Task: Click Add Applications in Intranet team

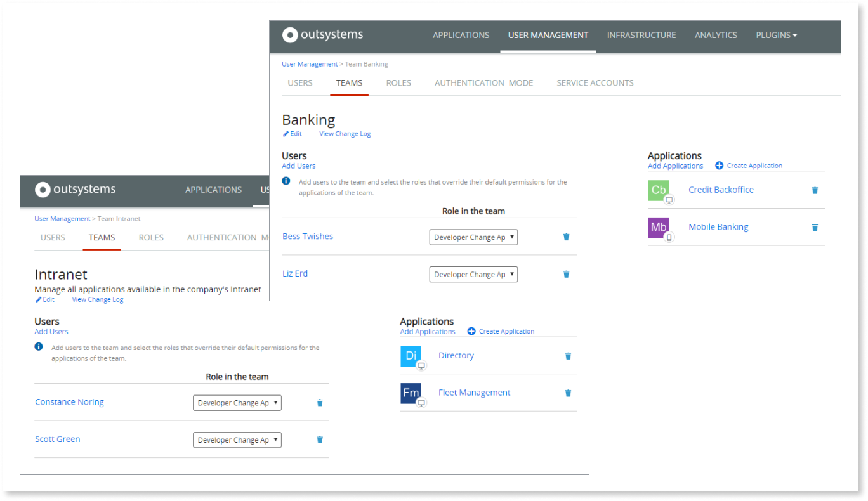Action: point(428,332)
